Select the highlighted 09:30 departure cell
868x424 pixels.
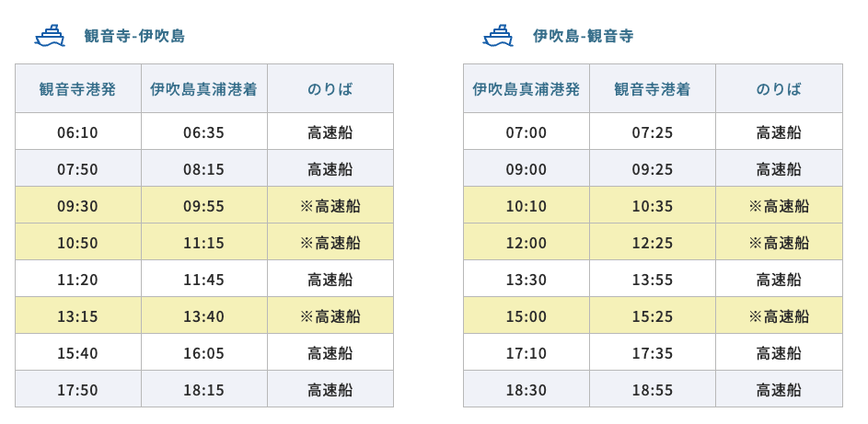click(78, 205)
